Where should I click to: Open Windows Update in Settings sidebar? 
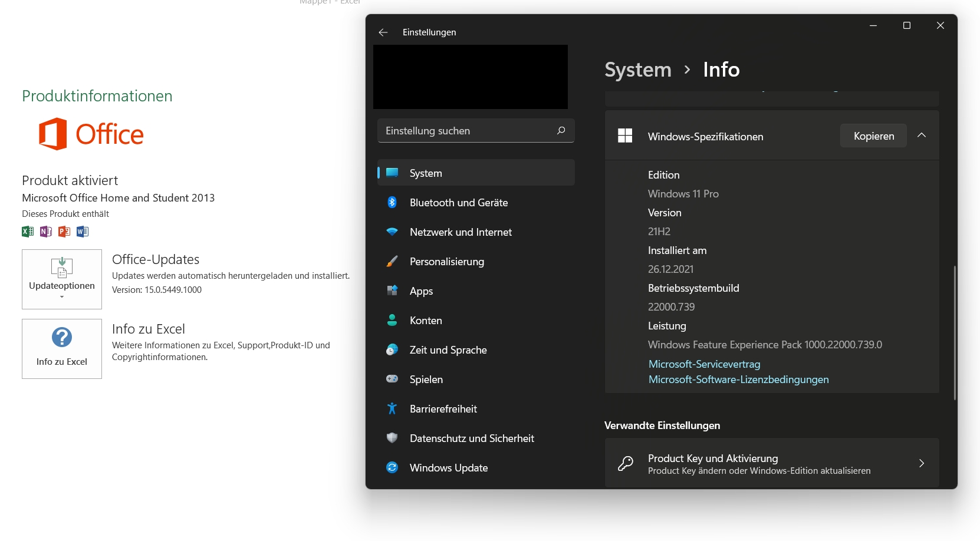pos(476,467)
